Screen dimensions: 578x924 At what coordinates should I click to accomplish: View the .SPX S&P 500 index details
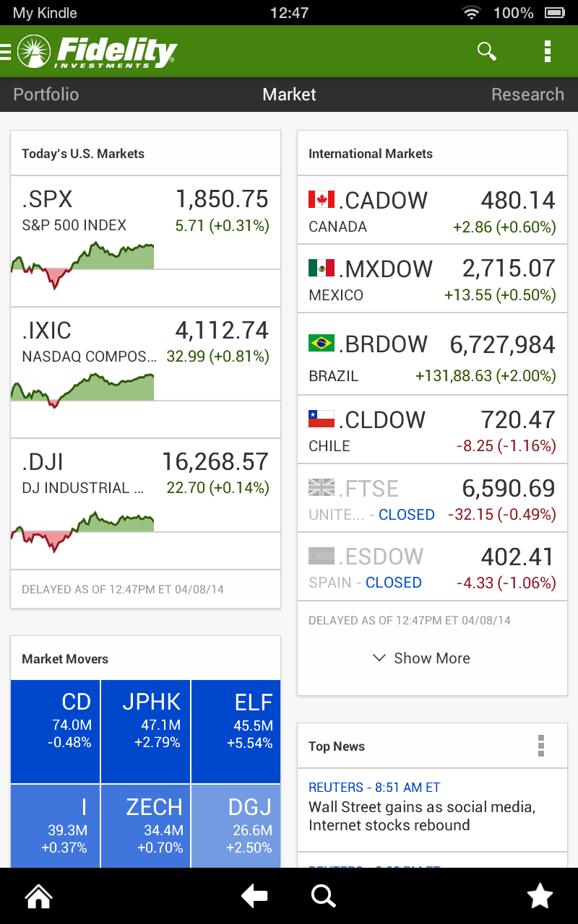(144, 231)
